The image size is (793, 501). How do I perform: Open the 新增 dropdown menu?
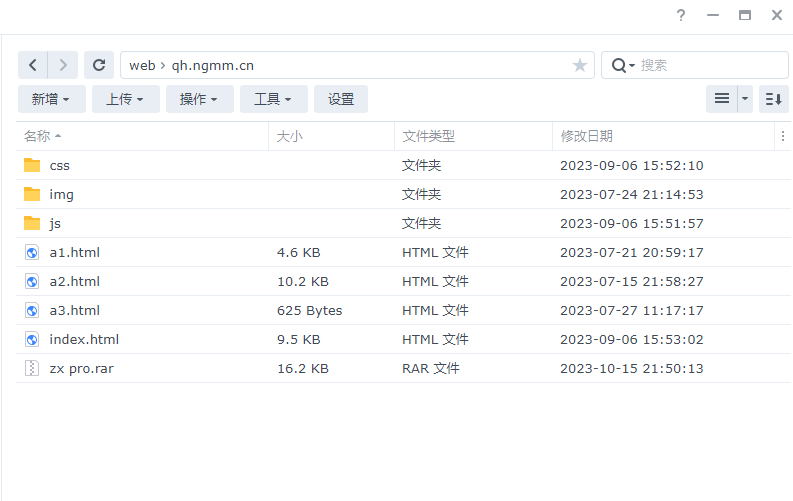(51, 99)
